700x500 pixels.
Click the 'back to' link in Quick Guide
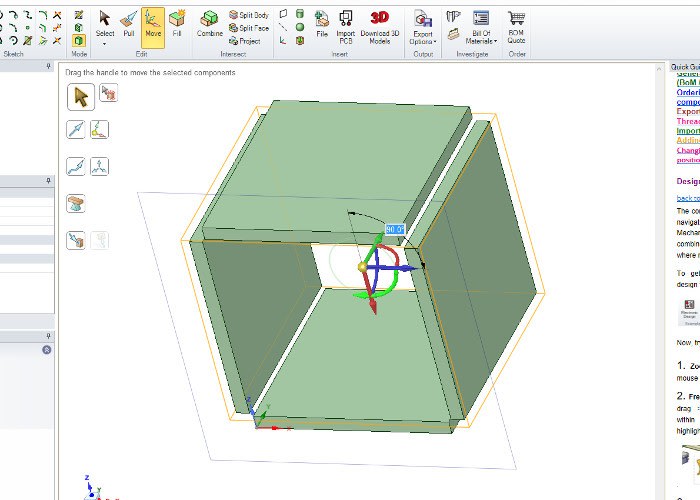(688, 198)
